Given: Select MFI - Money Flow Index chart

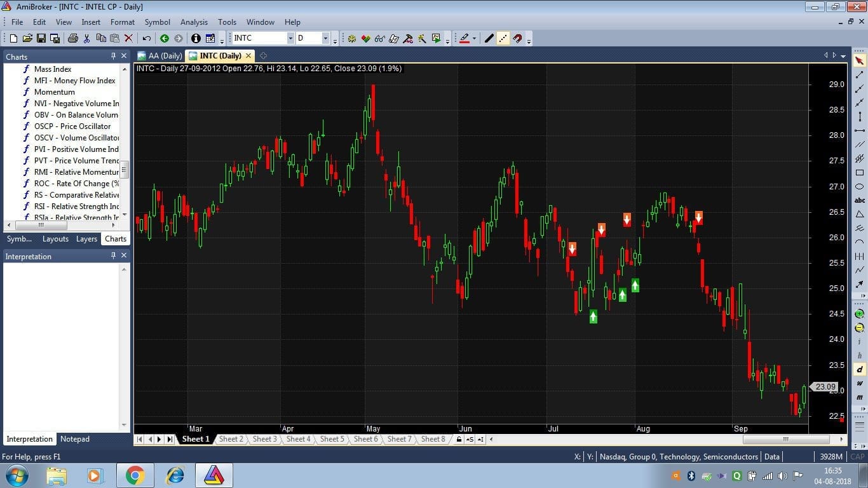Looking at the screenshot, I should [x=75, y=81].
